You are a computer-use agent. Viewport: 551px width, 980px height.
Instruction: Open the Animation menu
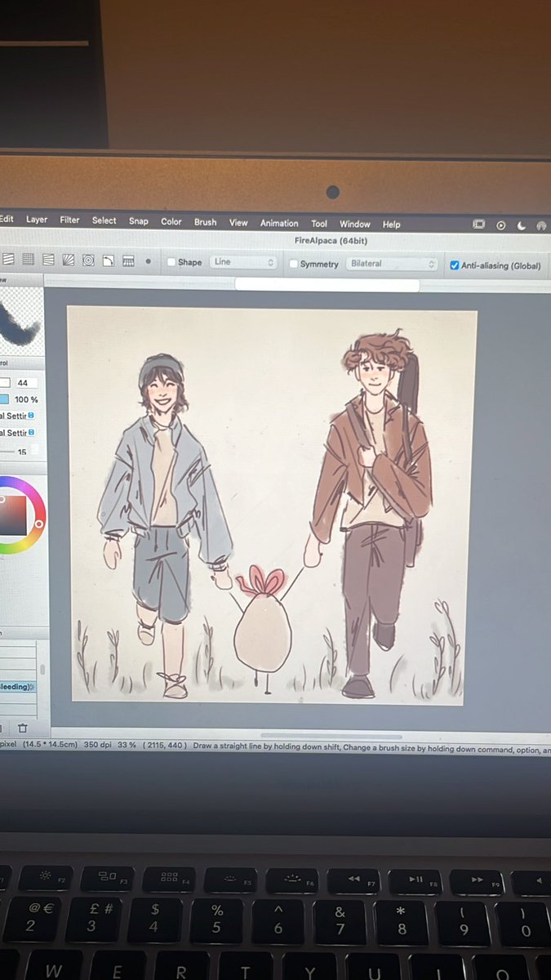click(x=279, y=223)
